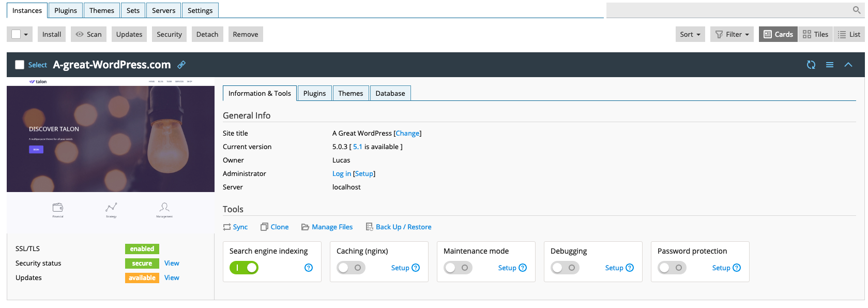Tick the Select checkbox for A-great-WordPress.com
This screenshot has width=868, height=308.
click(20, 65)
